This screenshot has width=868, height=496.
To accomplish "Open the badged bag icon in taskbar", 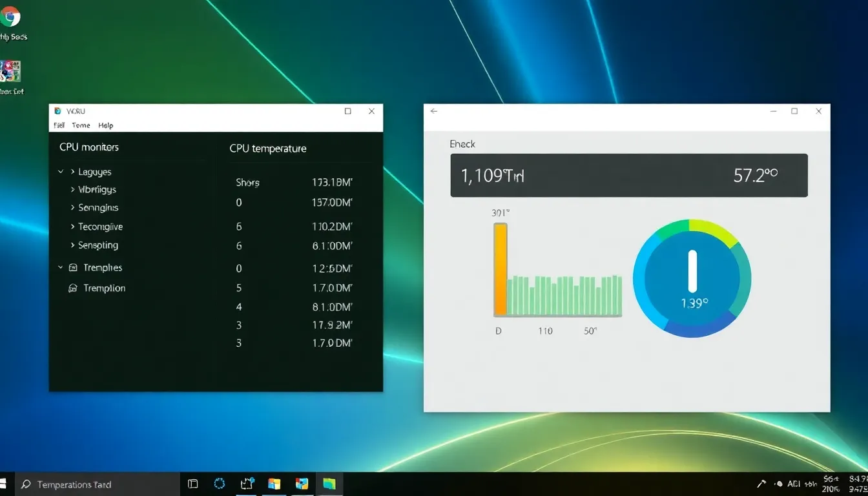I will (247, 484).
